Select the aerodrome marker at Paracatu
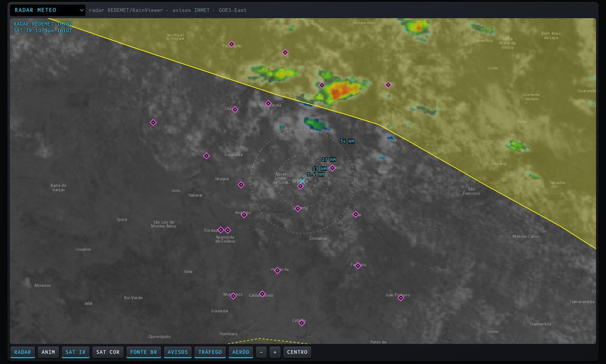The width and height of the screenshot is (606, 364). tap(358, 266)
